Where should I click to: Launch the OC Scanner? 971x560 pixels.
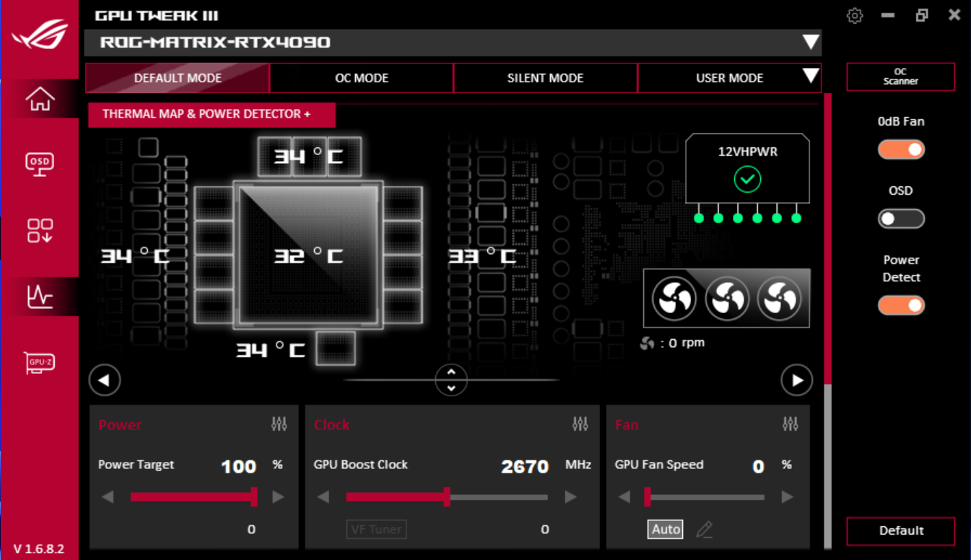(901, 77)
